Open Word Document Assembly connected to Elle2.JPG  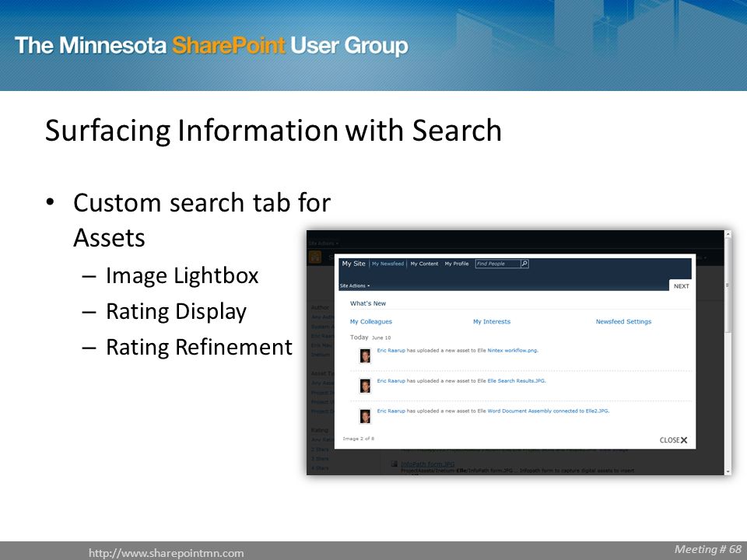[x=549, y=411]
